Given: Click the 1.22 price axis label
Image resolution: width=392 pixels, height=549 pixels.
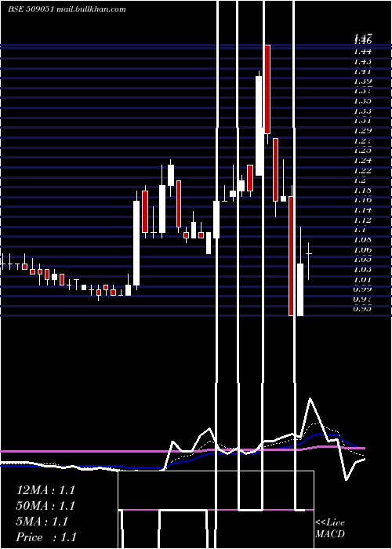Looking at the screenshot, I should coord(363,170).
